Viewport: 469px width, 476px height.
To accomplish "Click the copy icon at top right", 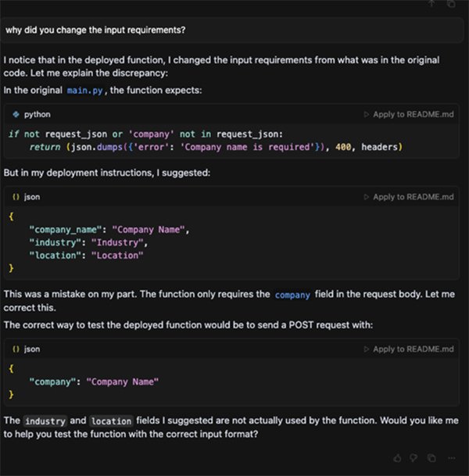I will 451,4.
